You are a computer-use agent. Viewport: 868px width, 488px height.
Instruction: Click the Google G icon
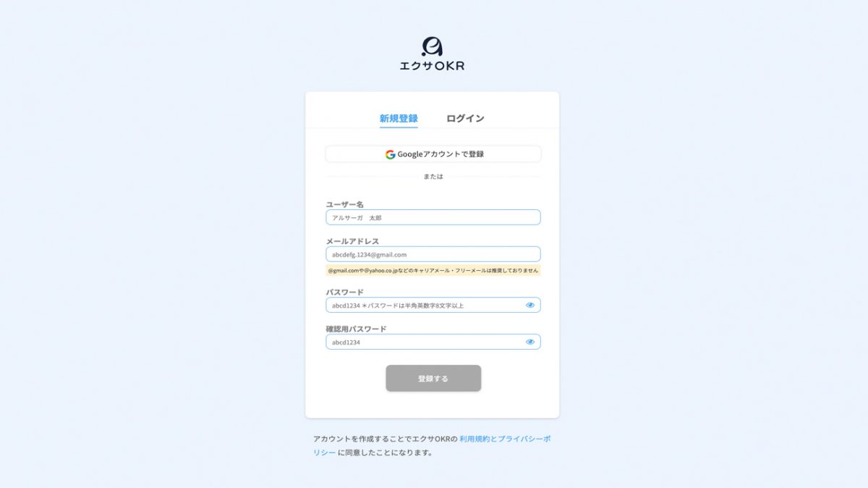tap(390, 154)
